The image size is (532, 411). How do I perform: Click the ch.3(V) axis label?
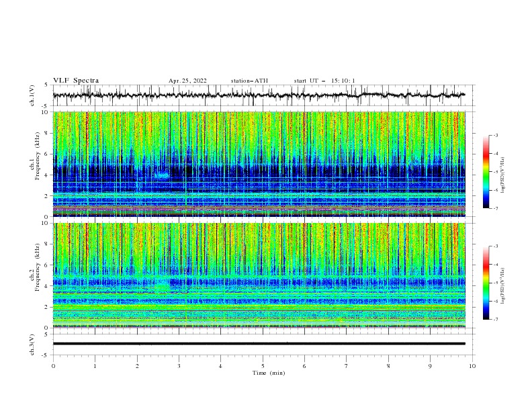32,345
